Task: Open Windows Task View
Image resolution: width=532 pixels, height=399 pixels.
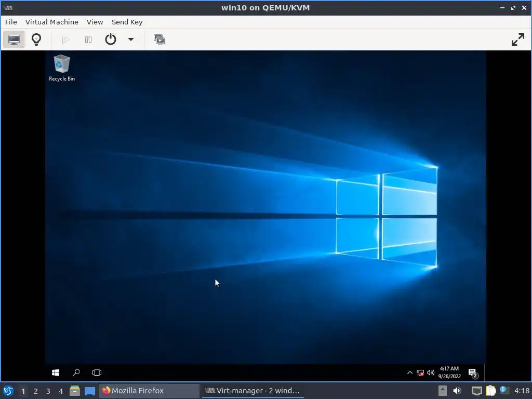Action: coord(97,373)
